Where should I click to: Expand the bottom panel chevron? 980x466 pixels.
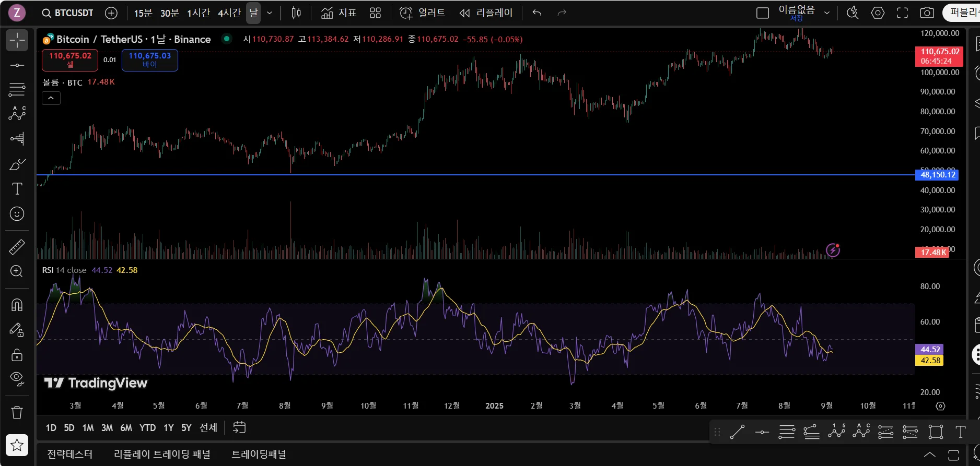tap(930, 455)
